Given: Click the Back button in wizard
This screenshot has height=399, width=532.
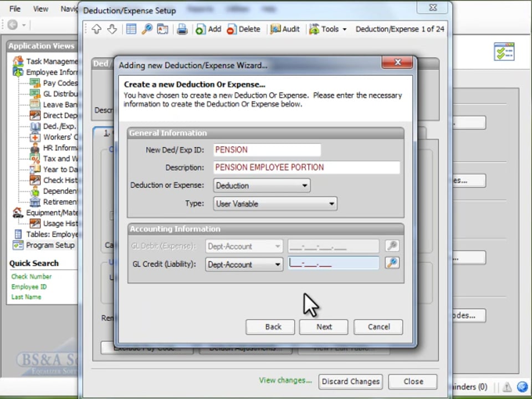Looking at the screenshot, I should [270, 327].
